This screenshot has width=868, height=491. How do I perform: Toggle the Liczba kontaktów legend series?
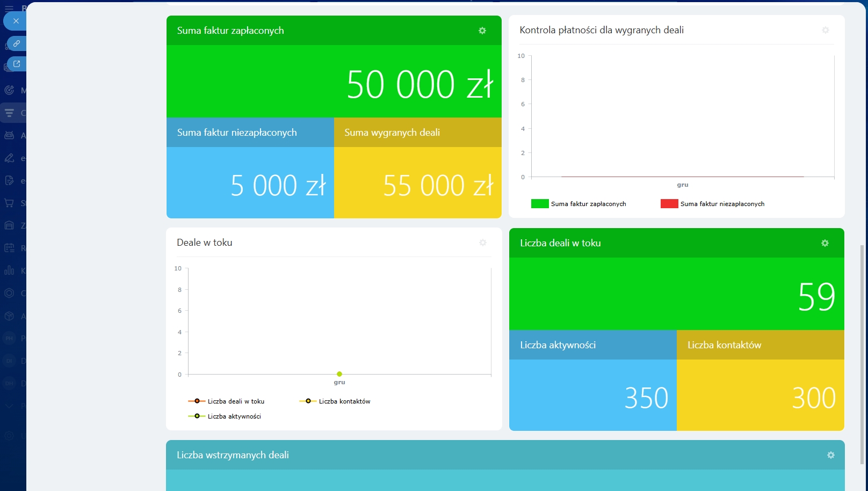336,401
